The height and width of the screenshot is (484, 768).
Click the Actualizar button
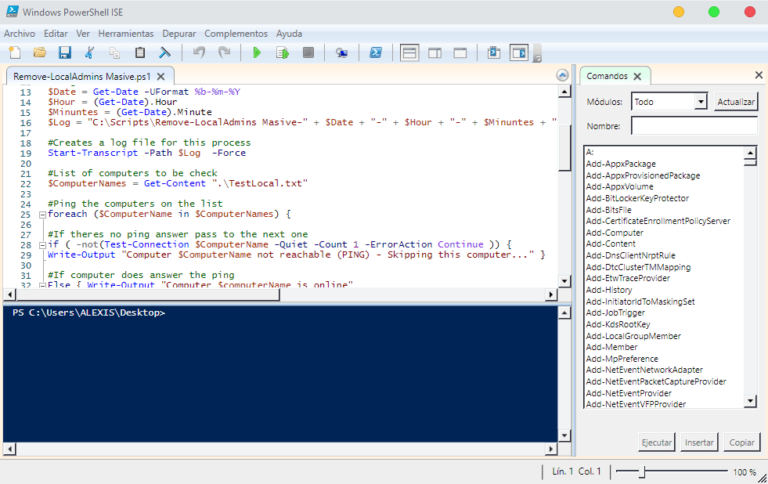pos(736,102)
